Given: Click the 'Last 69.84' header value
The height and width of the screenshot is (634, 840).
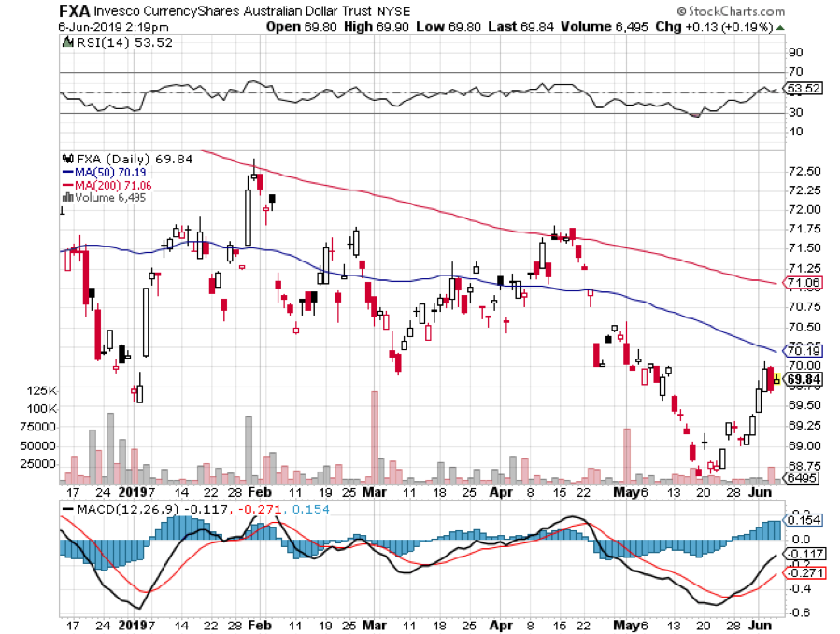Looking at the screenshot, I should [520, 27].
